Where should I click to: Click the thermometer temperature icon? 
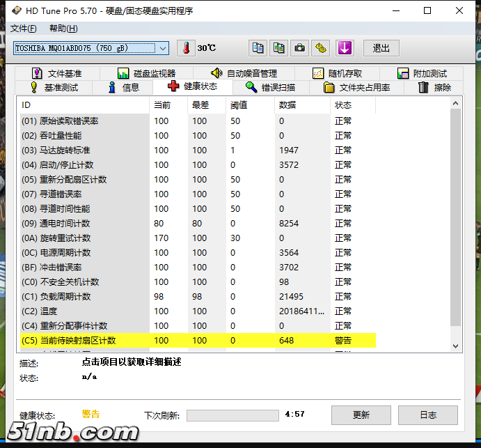[x=186, y=48]
